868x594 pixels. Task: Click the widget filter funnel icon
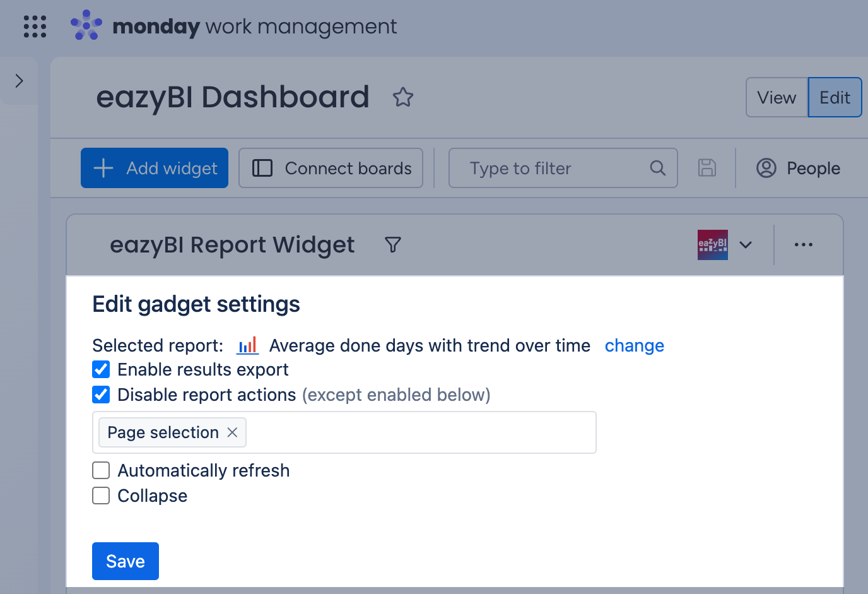[393, 245]
